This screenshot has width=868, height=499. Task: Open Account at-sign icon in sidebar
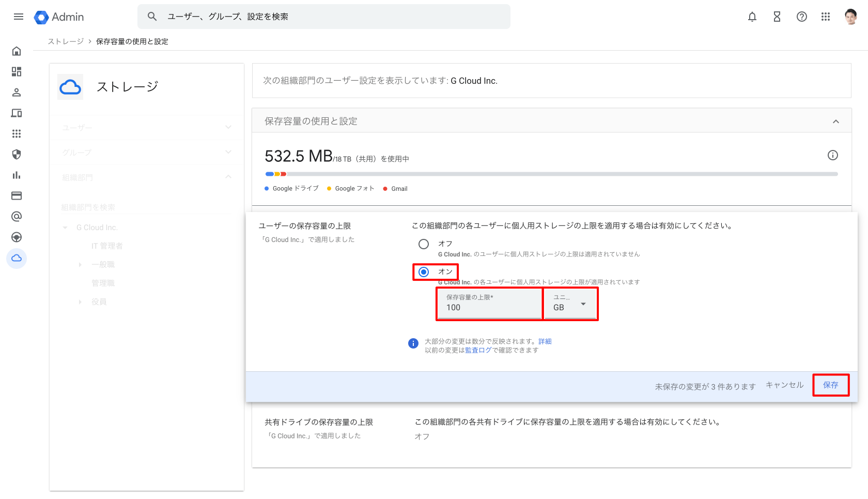17,216
